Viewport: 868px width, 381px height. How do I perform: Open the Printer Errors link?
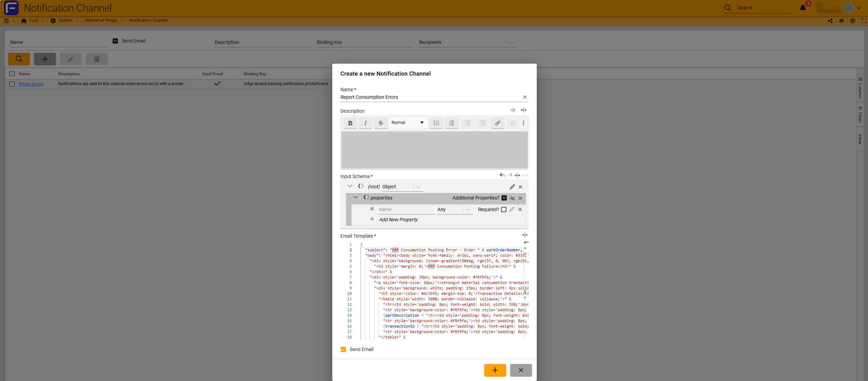pyautogui.click(x=31, y=84)
